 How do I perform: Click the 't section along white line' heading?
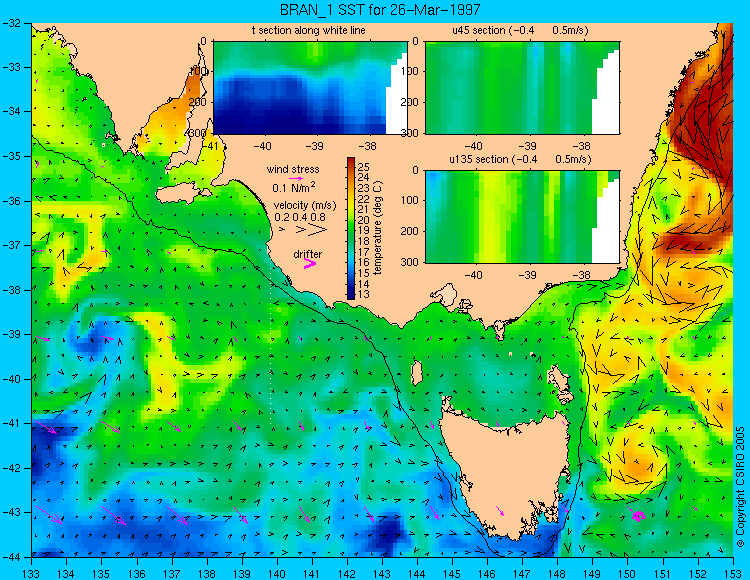[x=309, y=30]
